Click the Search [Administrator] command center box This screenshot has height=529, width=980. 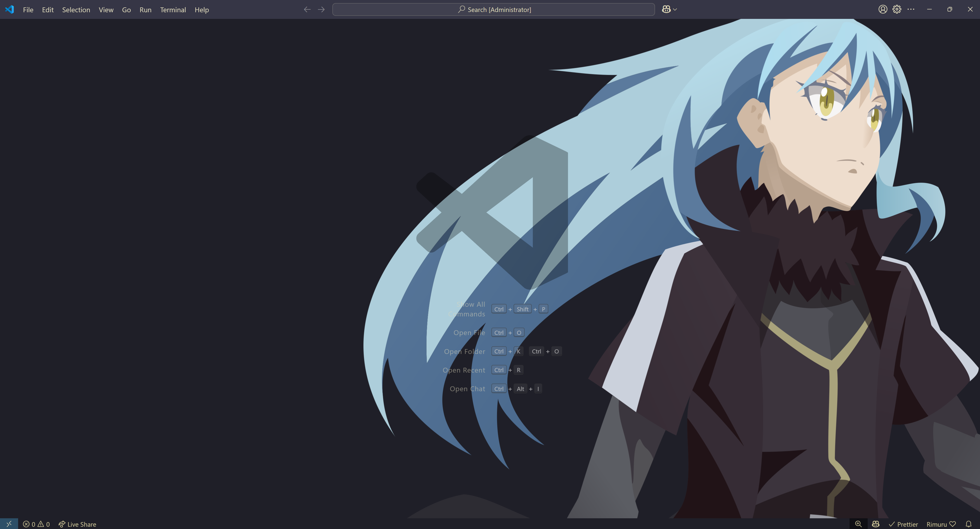point(493,9)
